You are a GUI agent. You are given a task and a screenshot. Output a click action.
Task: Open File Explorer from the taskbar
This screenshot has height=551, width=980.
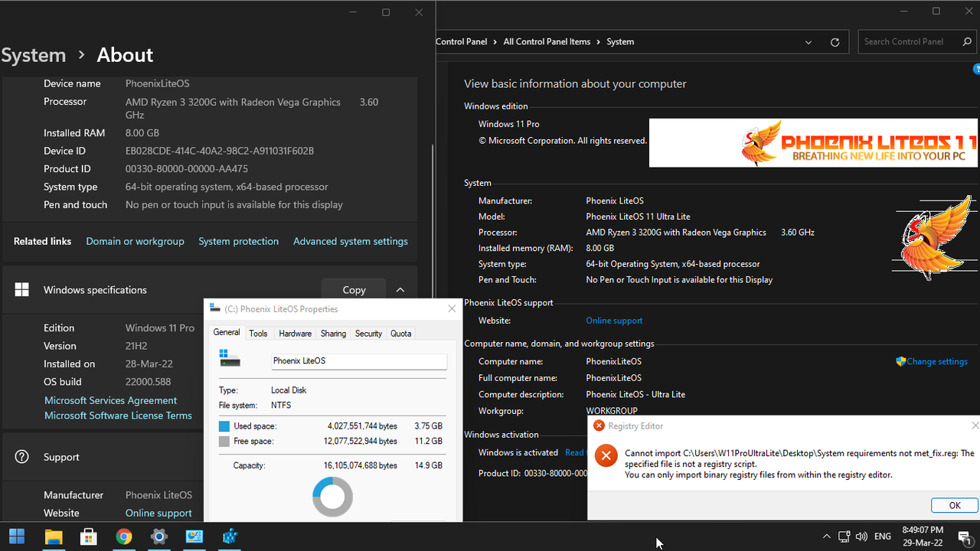(53, 536)
